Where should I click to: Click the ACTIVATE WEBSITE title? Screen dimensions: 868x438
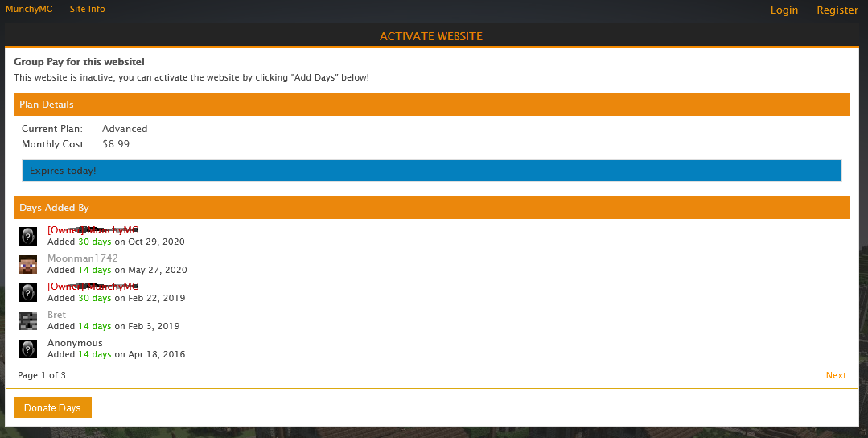(430, 36)
